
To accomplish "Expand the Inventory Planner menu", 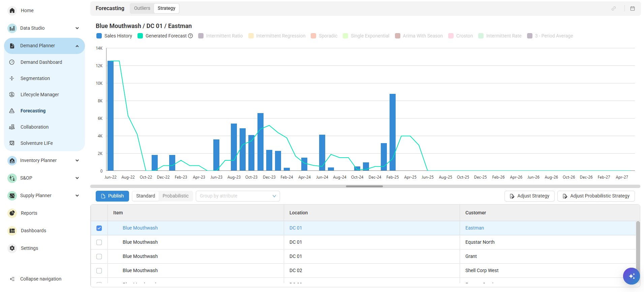I will pyautogui.click(x=77, y=160).
